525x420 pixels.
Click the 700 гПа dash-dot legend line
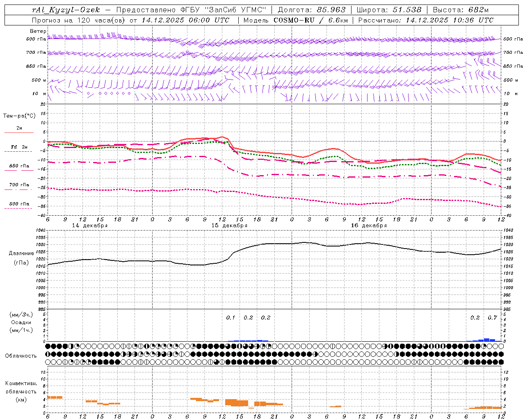pyautogui.click(x=19, y=189)
